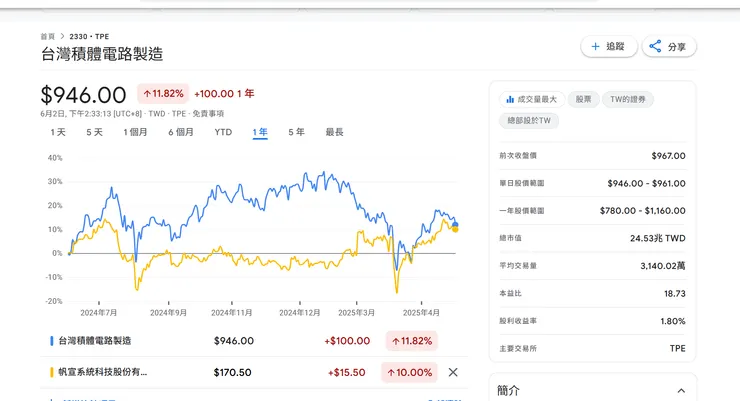
Task: Open the 免責事項 disclaimer link
Action: pyautogui.click(x=208, y=114)
